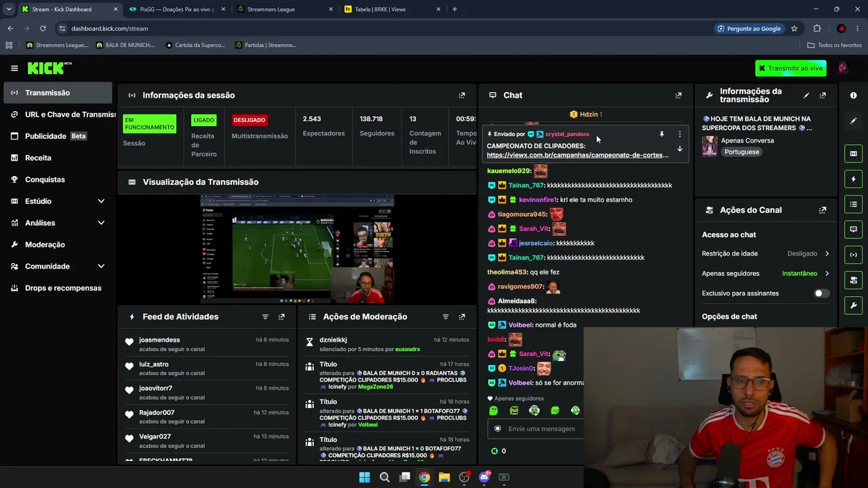The image size is (868, 488).
Task: Open Windows taskbar search
Action: pyautogui.click(x=384, y=477)
